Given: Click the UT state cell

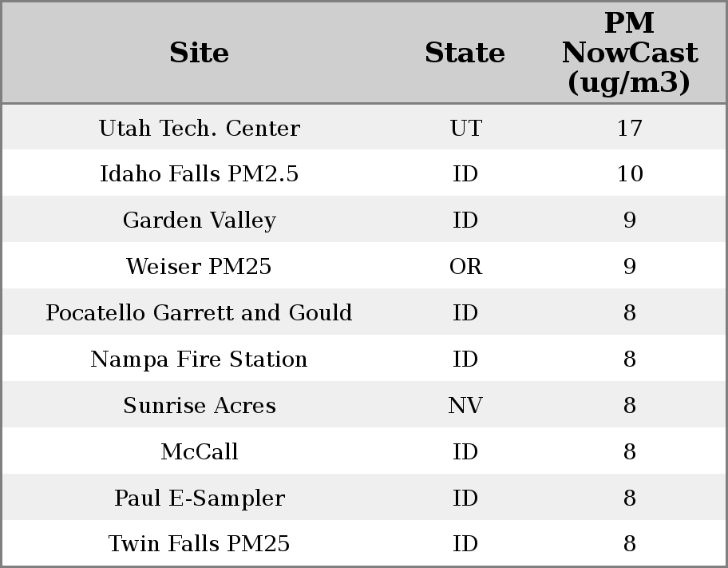Looking at the screenshot, I should point(465,129).
